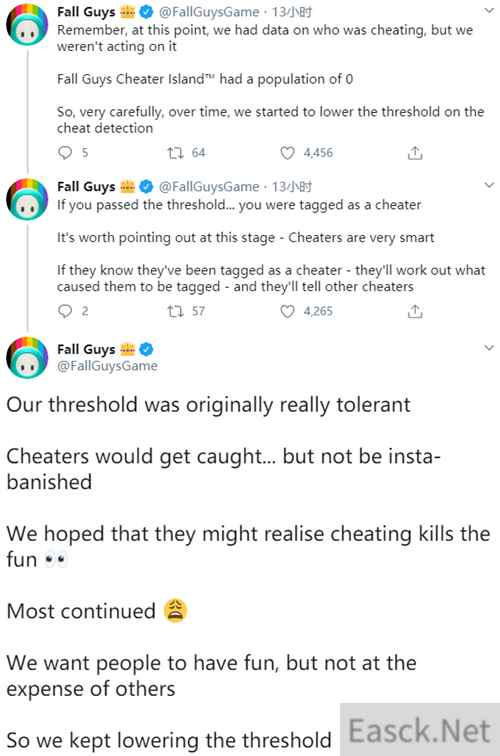Open the 13-hour timestamp on the first tweet

[x=292, y=12]
